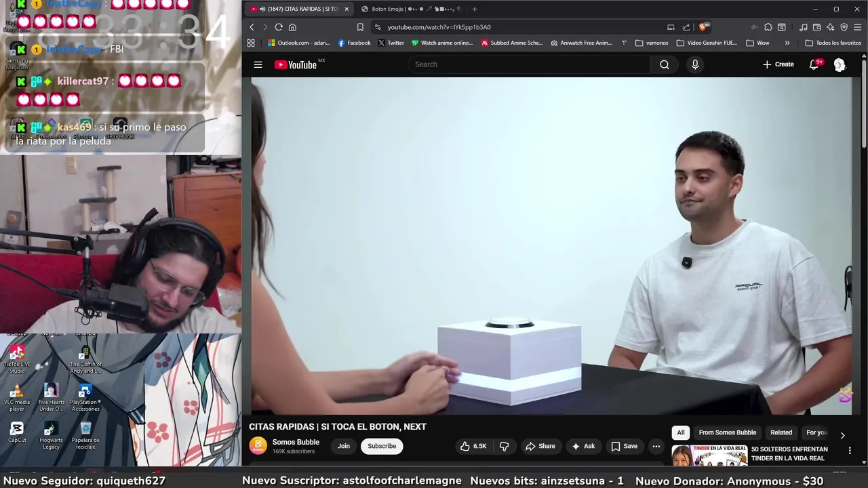The width and height of the screenshot is (868, 488).
Task: Open Five Hearts Under O... desktop shortcut
Action: click(x=51, y=398)
